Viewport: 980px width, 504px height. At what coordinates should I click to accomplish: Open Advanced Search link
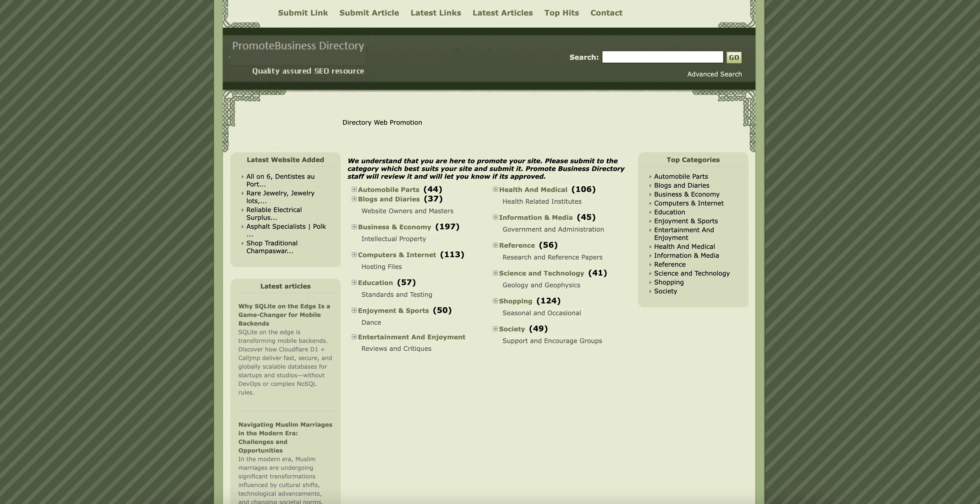click(x=715, y=74)
